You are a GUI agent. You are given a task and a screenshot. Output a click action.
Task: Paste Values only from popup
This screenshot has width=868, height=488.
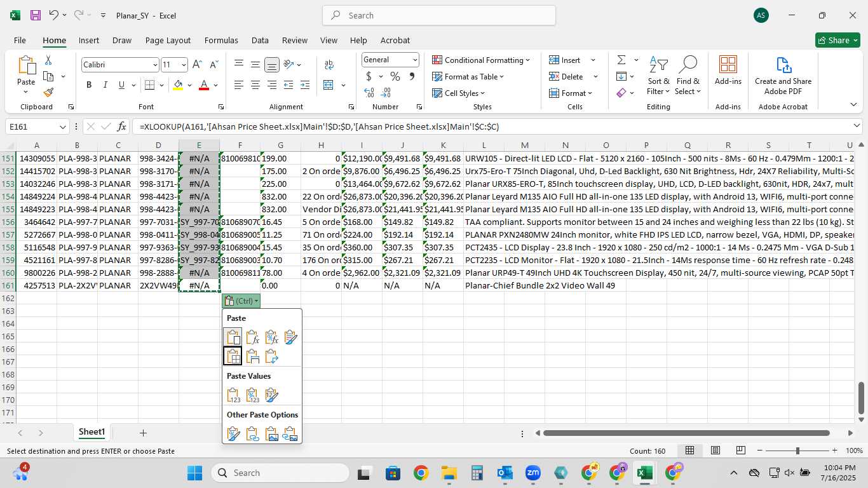coord(233,395)
